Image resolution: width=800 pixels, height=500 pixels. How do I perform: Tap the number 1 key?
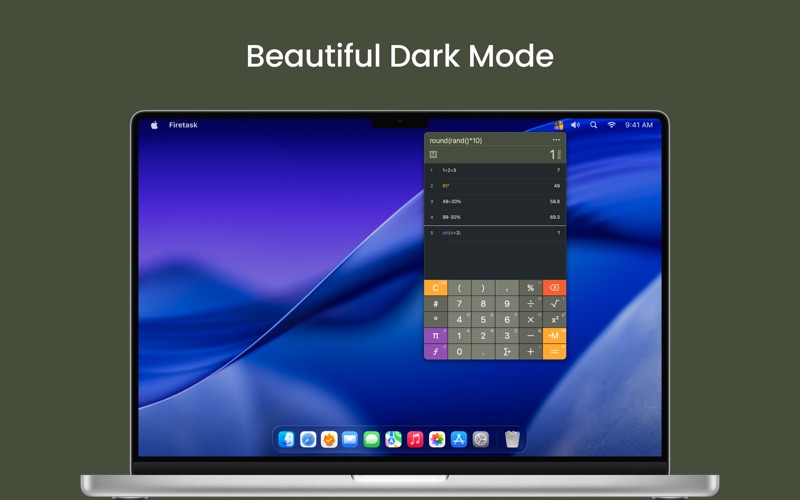(x=459, y=336)
